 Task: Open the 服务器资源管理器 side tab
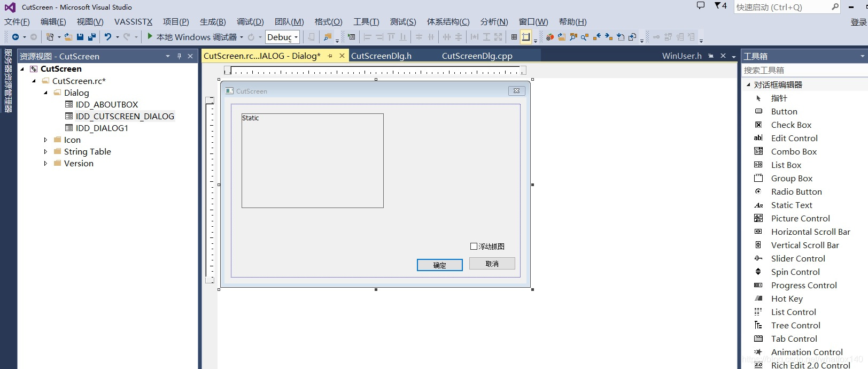[8, 80]
